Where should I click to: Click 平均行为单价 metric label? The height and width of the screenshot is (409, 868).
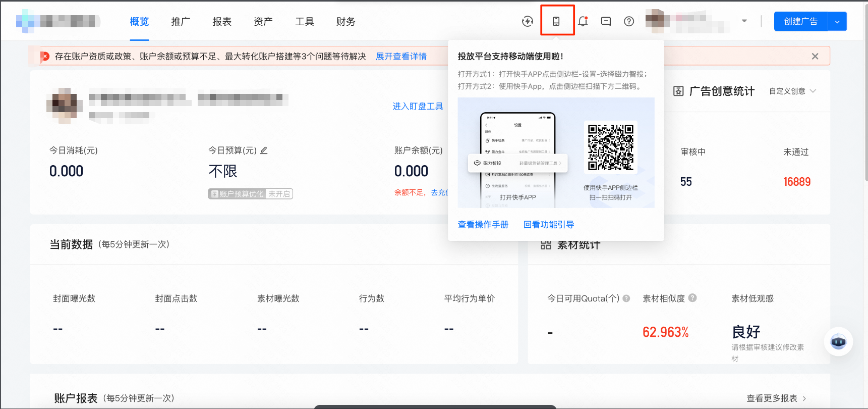pos(470,298)
